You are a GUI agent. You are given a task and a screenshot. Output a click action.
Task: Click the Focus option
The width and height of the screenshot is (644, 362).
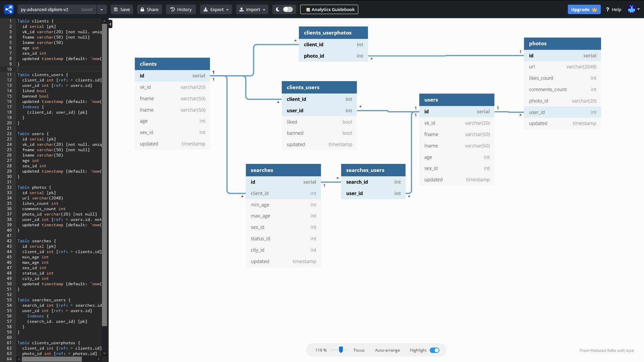click(359, 350)
